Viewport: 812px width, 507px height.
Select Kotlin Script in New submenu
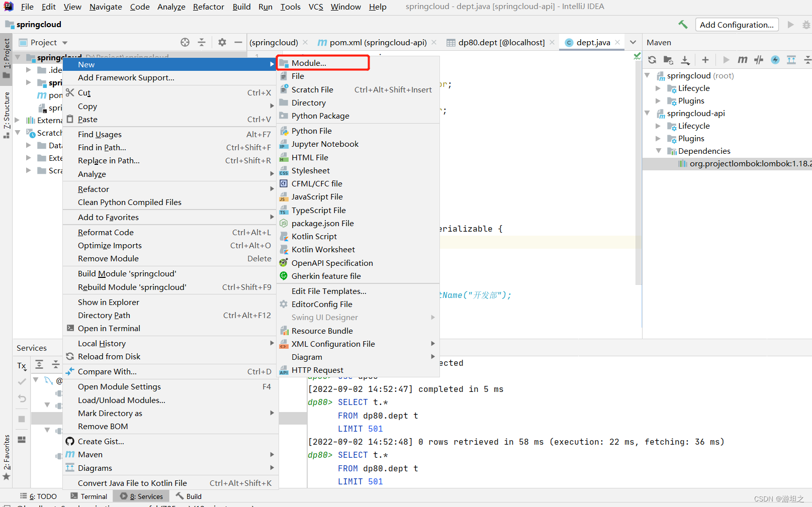tap(358, 236)
